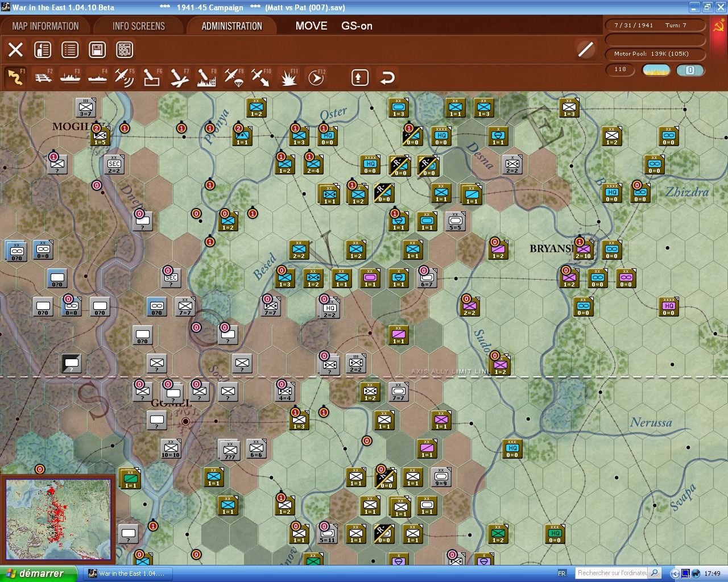Viewport: 728px width, 582px height.
Task: Click the MOVE mode label
Action: 311,26
